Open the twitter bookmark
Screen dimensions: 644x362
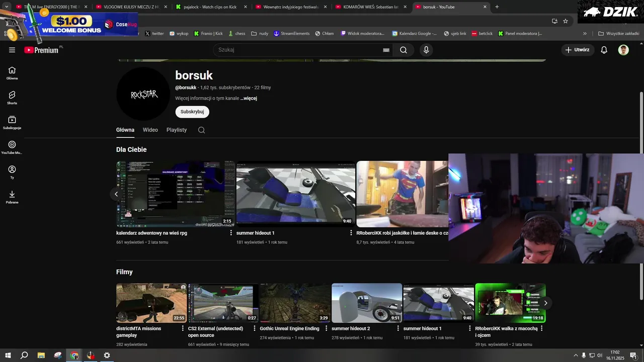tap(154, 34)
